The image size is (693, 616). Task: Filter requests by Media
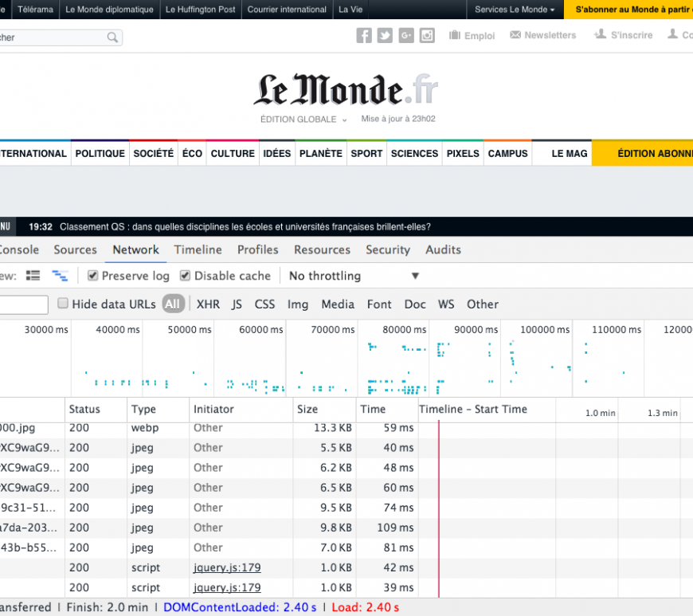[x=338, y=304]
